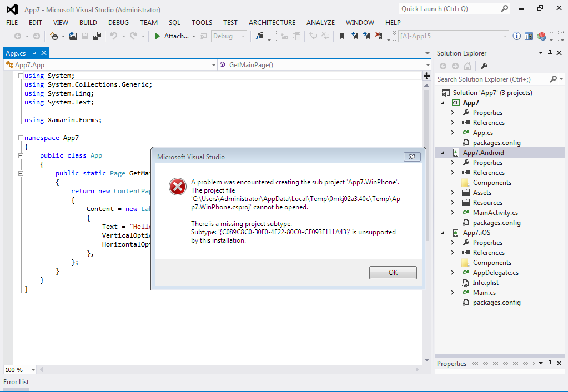
Task: Click the device window icon beside info icon
Action: 529,36
